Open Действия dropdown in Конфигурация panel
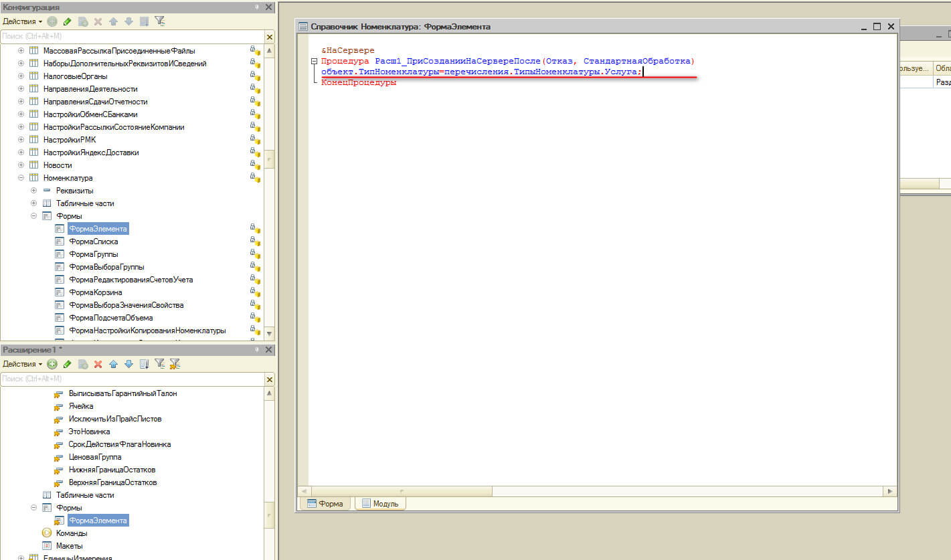951x560 pixels. coord(22,21)
